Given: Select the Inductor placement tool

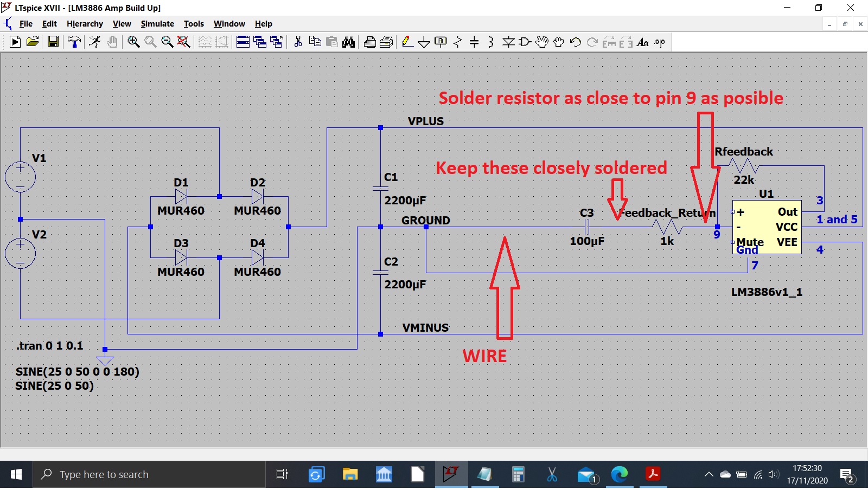Looking at the screenshot, I should pyautogui.click(x=491, y=42).
